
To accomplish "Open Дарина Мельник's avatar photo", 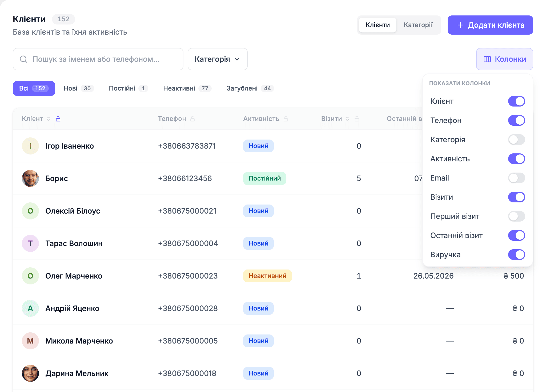I will point(30,373).
